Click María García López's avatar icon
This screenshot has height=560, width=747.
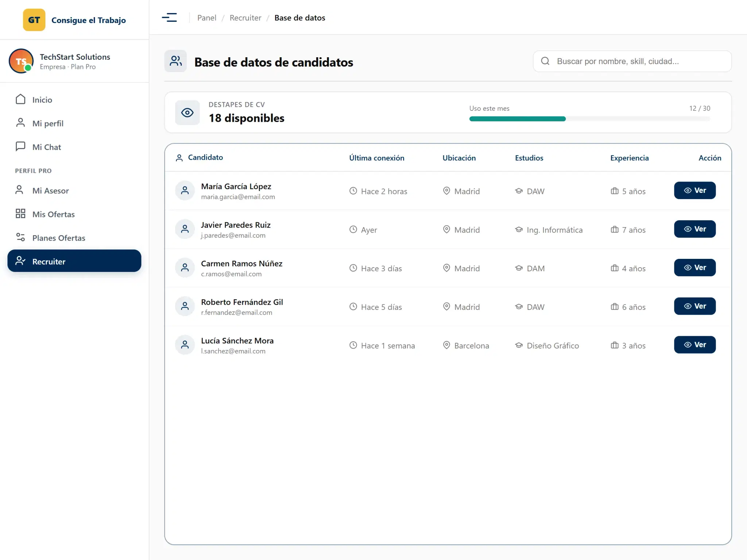pyautogui.click(x=185, y=191)
